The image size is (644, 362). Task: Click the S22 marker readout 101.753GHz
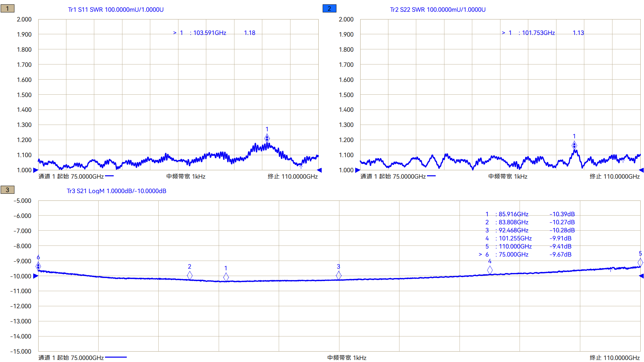pyautogui.click(x=538, y=33)
